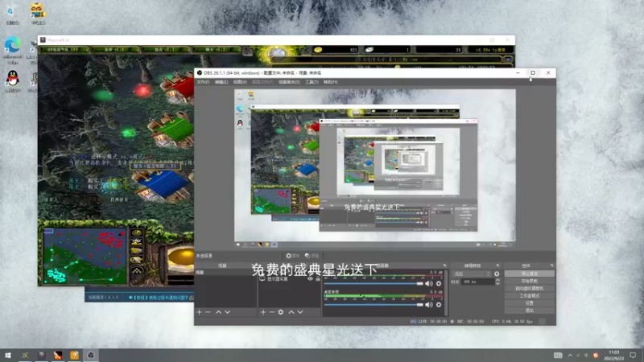
Task: Toggle ally color mode on Warcraft minimap
Action: 137,251
